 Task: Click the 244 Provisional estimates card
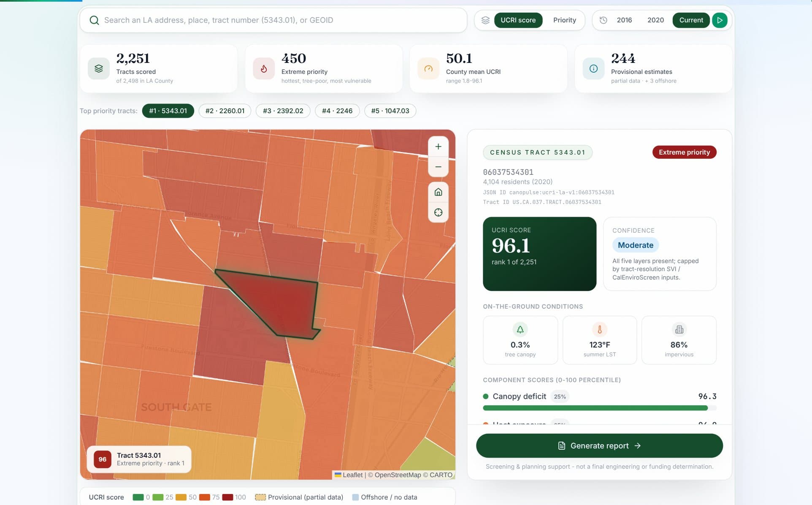click(x=653, y=68)
